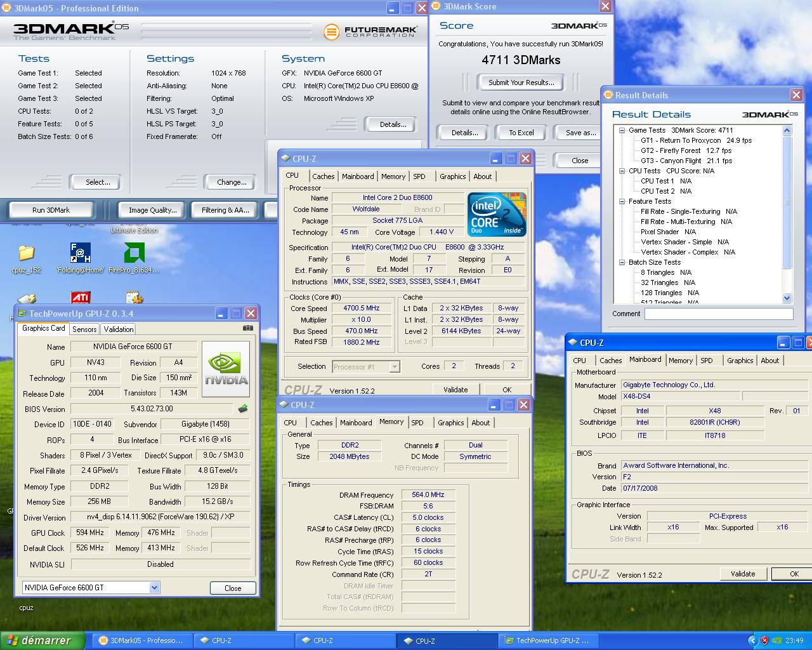Click the 4711 3DMarks score text

tap(521, 60)
